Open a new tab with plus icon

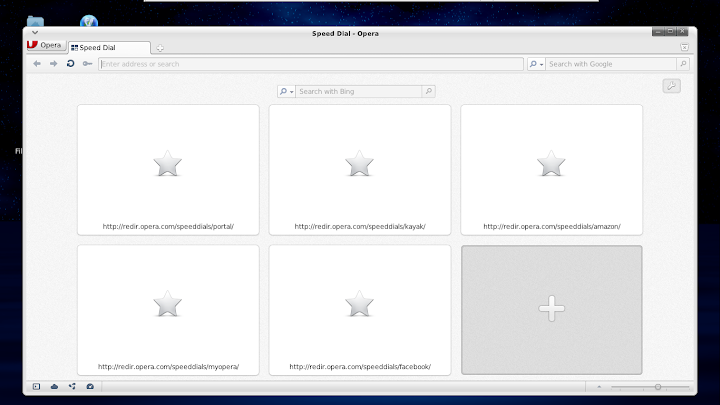coord(160,48)
